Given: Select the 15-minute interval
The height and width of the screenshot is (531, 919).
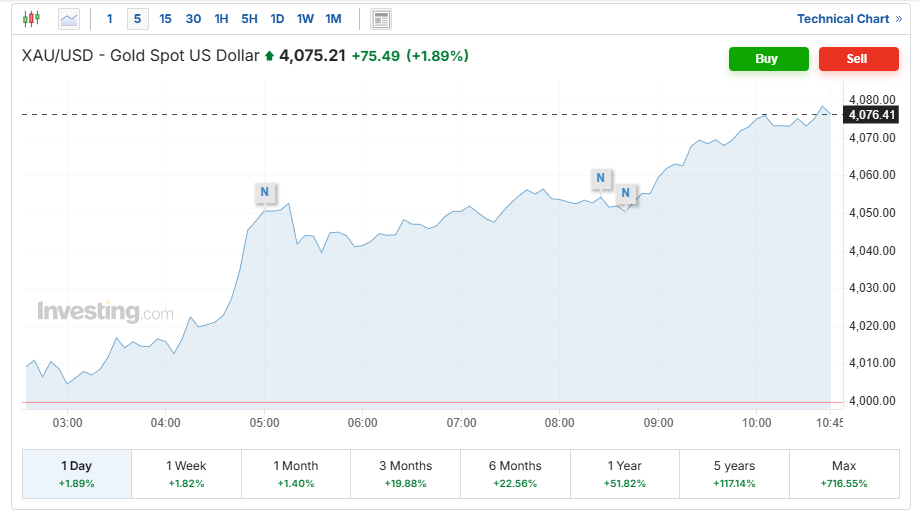Looking at the screenshot, I should pos(165,18).
